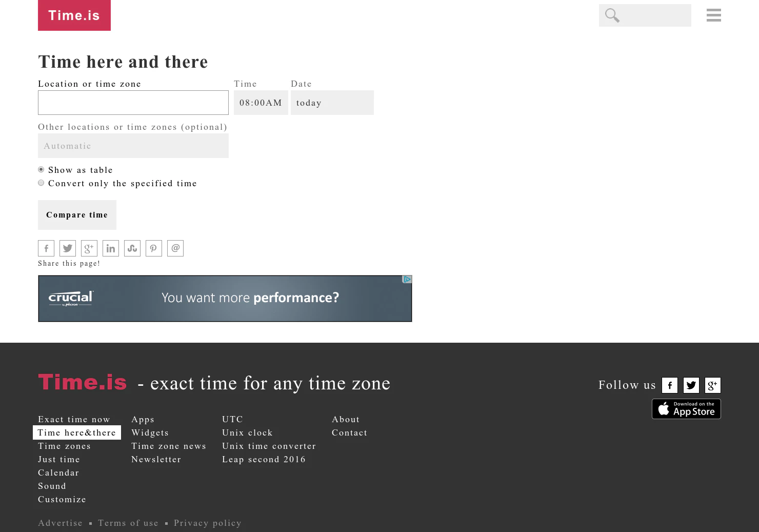Screen dimensions: 759x532
Task: Open the Widgets link
Action: (x=150, y=432)
